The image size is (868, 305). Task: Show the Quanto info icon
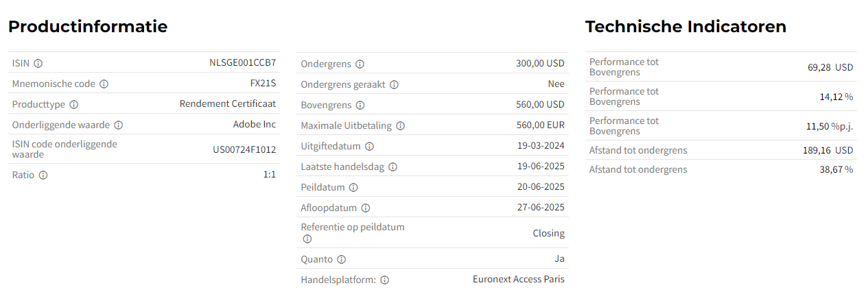pyautogui.click(x=342, y=259)
